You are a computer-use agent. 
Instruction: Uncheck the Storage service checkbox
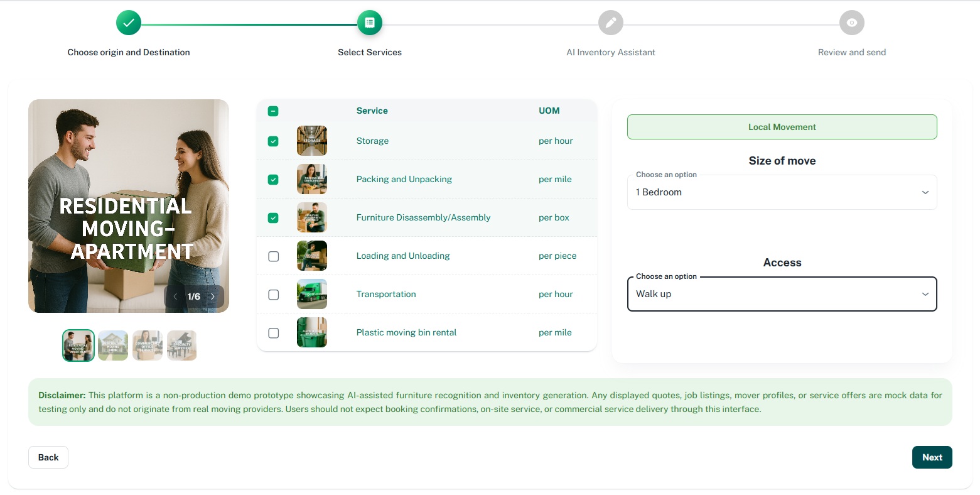point(273,141)
